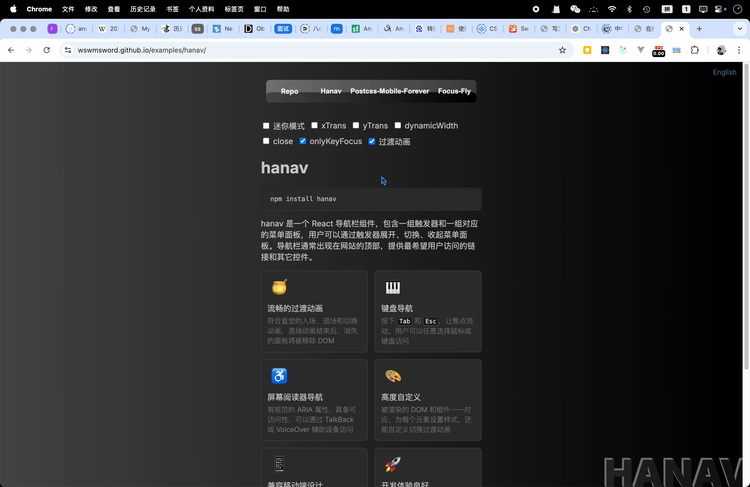The image size is (750, 487).
Task: Disable the 过渡动画 checkbox
Action: (372, 141)
